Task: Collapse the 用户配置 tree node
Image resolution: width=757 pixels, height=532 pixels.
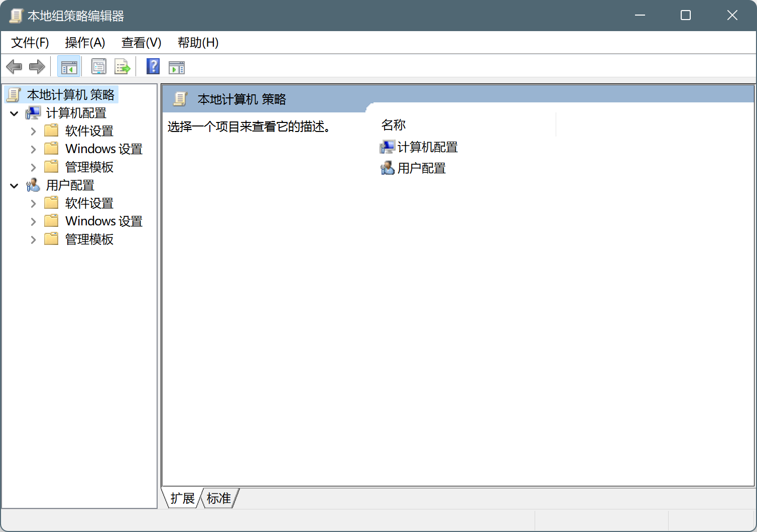Action: tap(14, 186)
